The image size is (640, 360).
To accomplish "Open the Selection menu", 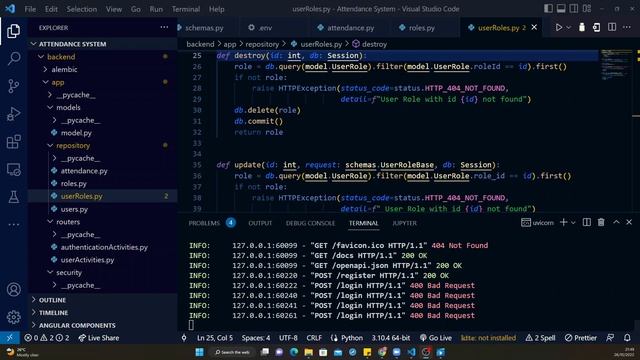I will click(82, 9).
